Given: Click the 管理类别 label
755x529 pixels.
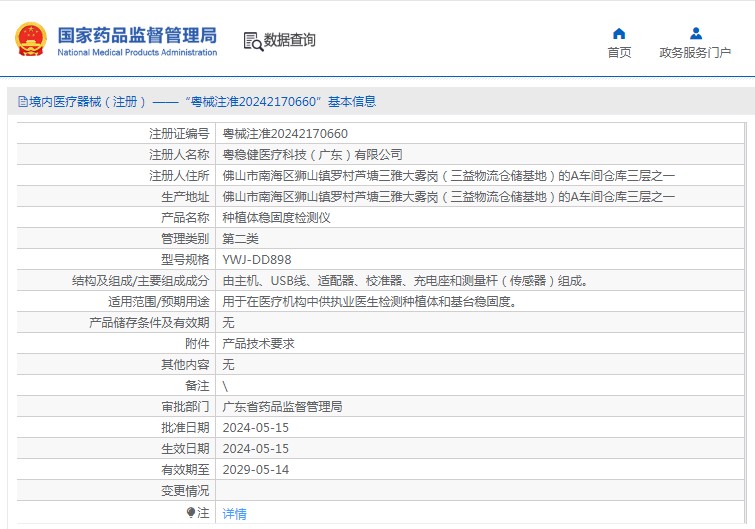Looking at the screenshot, I should 185,239.
